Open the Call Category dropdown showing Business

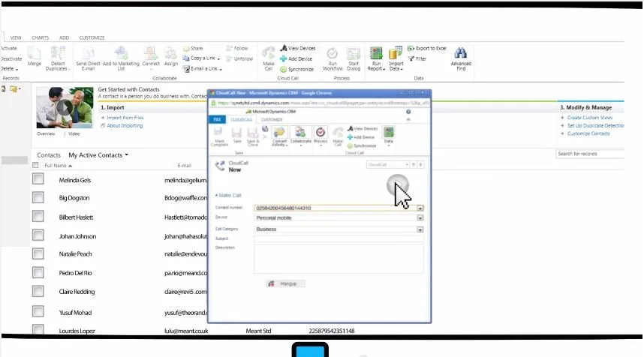(420, 229)
